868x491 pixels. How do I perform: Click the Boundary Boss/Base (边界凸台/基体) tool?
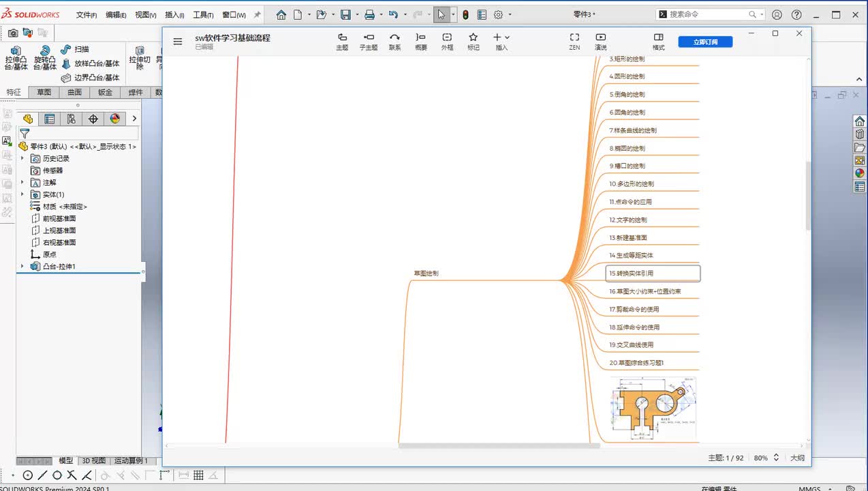tap(90, 78)
